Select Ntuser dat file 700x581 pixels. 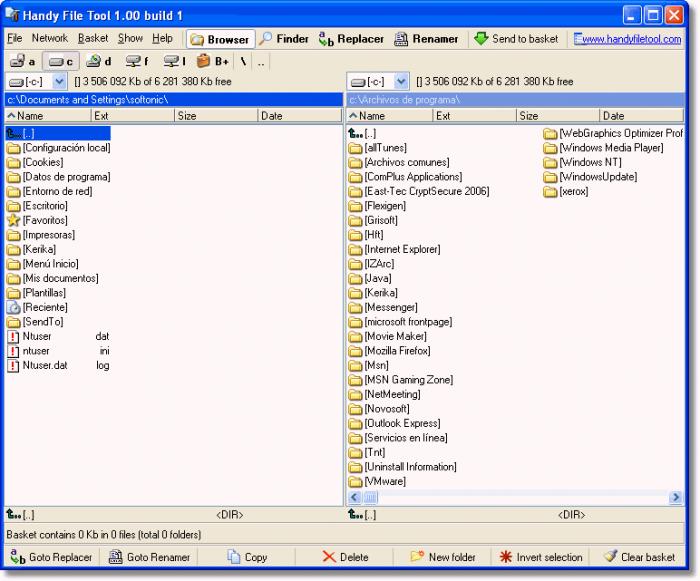[58, 336]
